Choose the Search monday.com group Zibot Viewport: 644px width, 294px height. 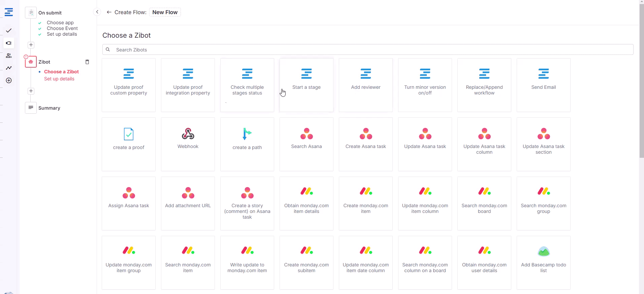(544, 204)
